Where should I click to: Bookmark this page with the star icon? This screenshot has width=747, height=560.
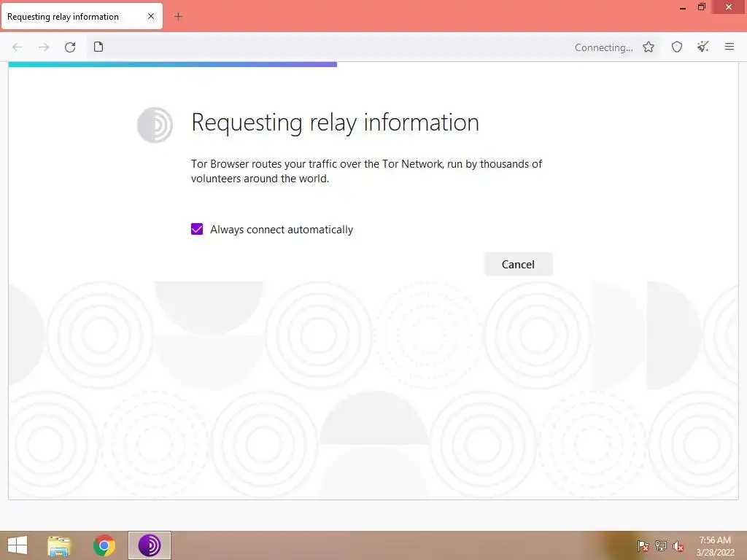(649, 47)
